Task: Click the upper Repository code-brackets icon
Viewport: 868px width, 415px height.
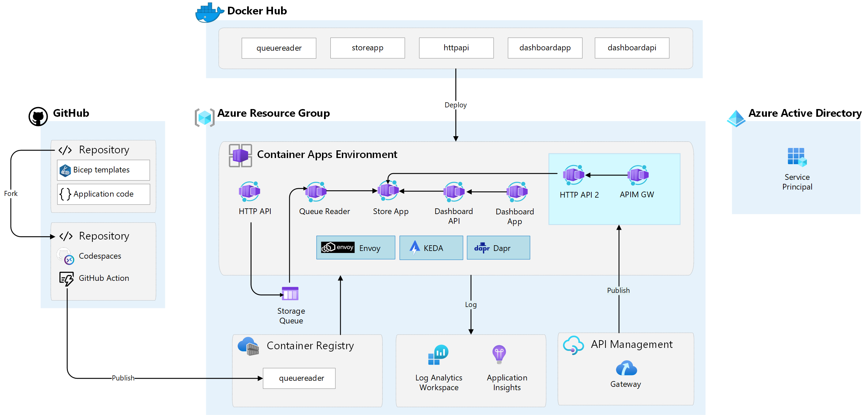Action: click(x=65, y=150)
